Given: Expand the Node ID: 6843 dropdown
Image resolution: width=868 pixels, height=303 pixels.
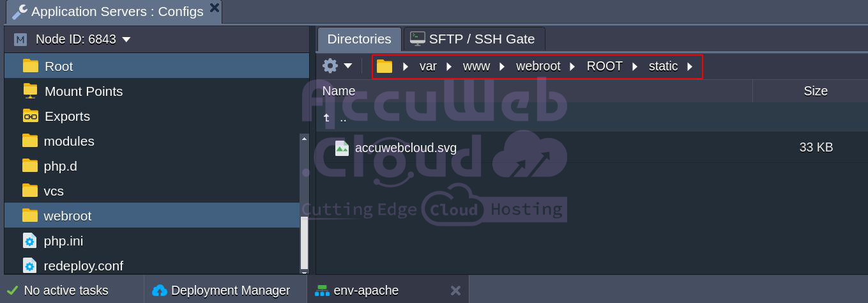Looking at the screenshot, I should [126, 40].
